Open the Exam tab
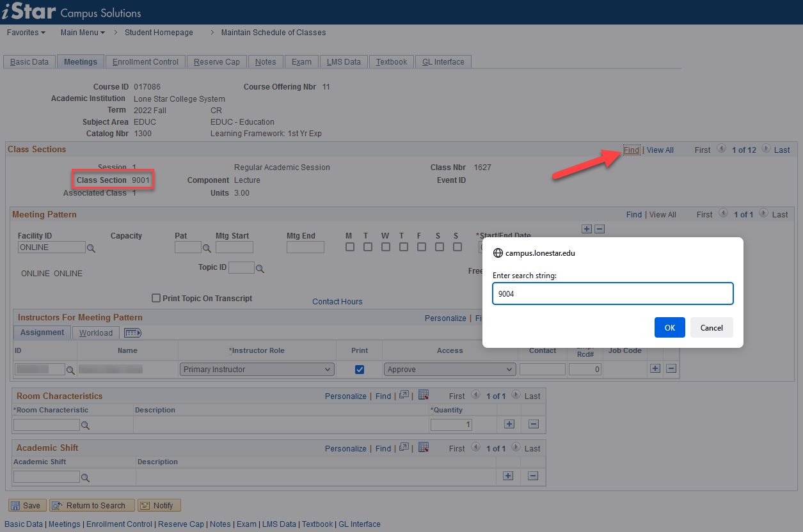The width and height of the screenshot is (803, 532). click(301, 62)
